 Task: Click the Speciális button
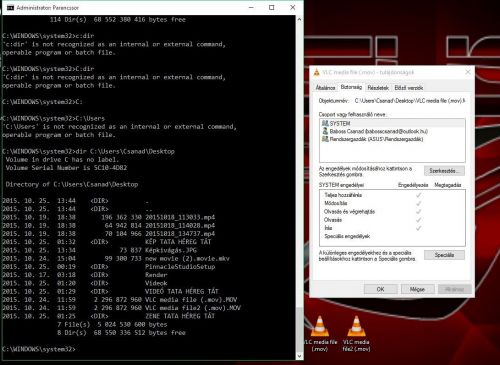pos(444,255)
